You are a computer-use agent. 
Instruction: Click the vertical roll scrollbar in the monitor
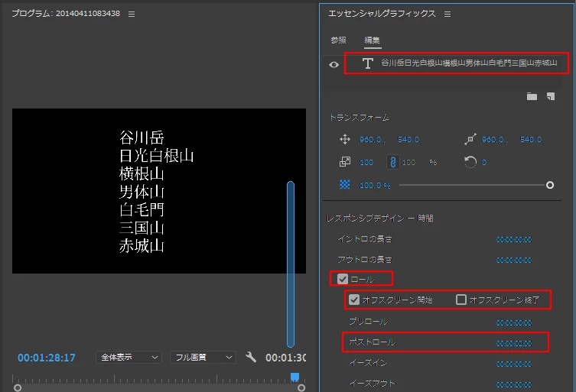291,264
